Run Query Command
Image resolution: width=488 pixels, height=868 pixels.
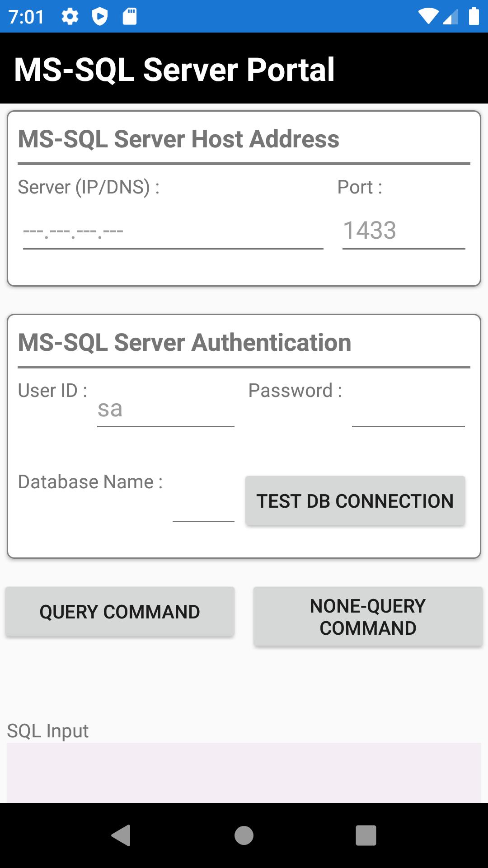pyautogui.click(x=120, y=612)
